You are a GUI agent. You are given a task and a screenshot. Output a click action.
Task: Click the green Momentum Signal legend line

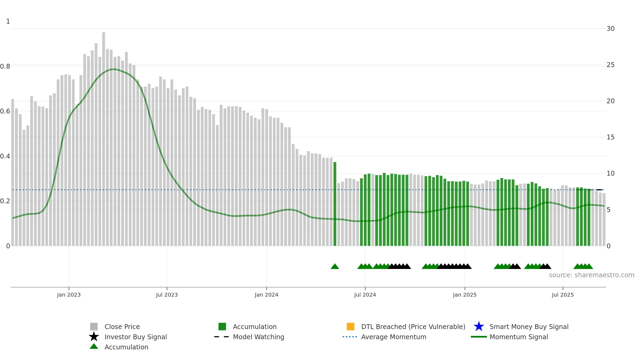[479, 337]
